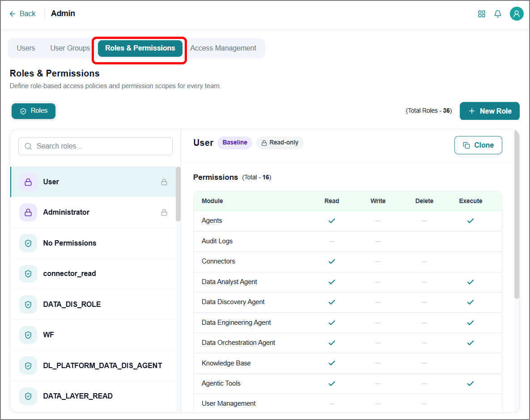Click the shield icon beside DATA_DIS_ROLE
This screenshot has height=420, width=530.
[28, 304]
